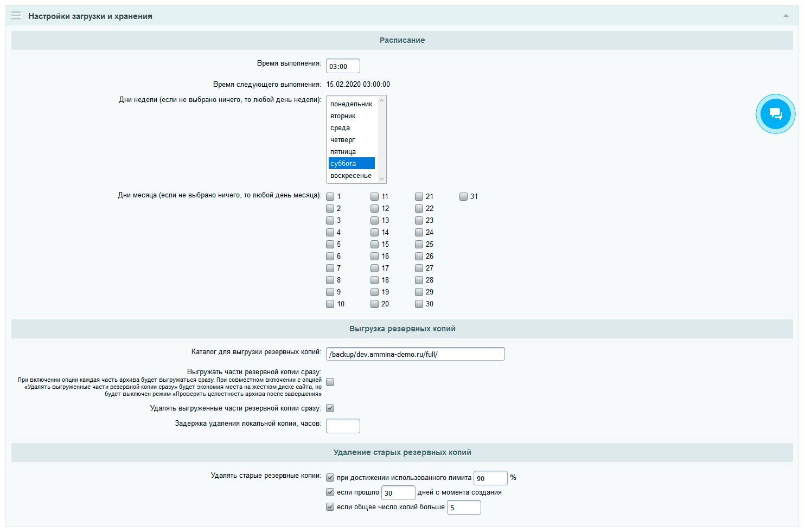Click the copies count field showing 5
The height and width of the screenshot is (532, 805).
tap(464, 507)
